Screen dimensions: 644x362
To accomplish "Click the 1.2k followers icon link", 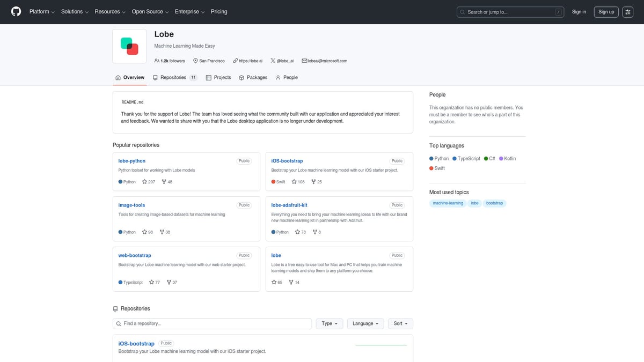I will click(x=170, y=61).
